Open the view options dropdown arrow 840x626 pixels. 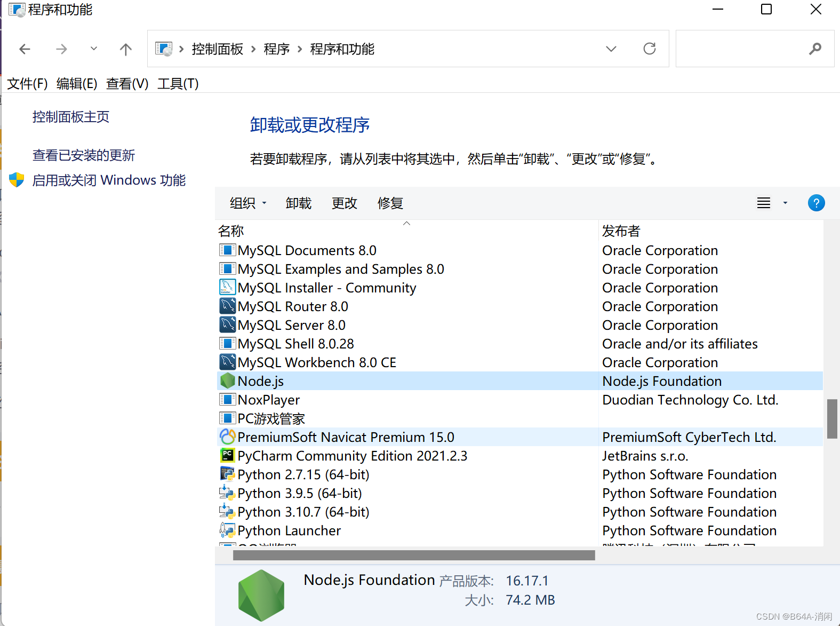coord(785,203)
